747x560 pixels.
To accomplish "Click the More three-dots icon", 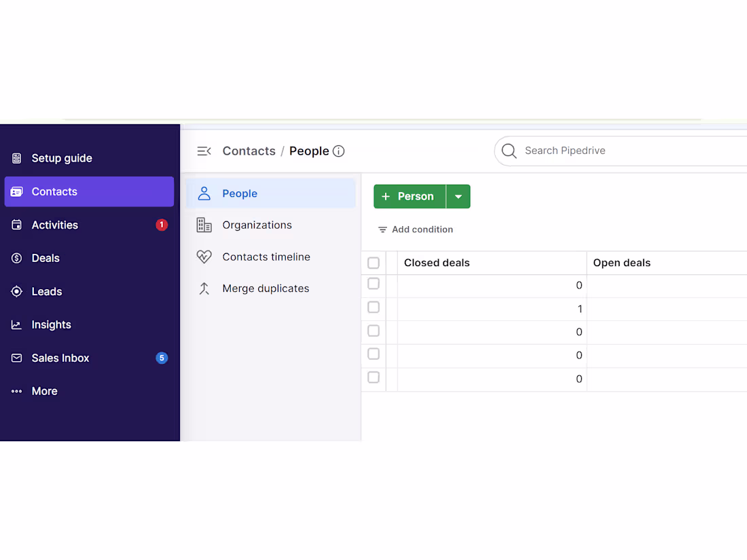I will point(17,392).
